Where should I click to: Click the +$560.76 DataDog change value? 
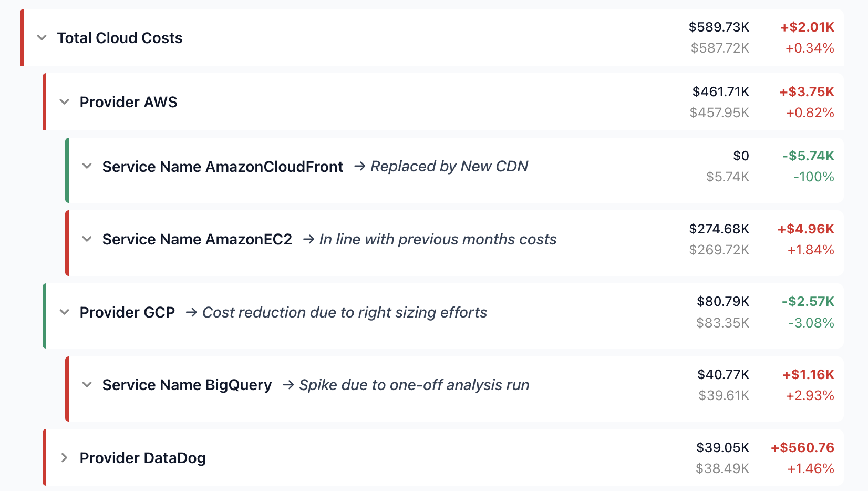(x=802, y=447)
